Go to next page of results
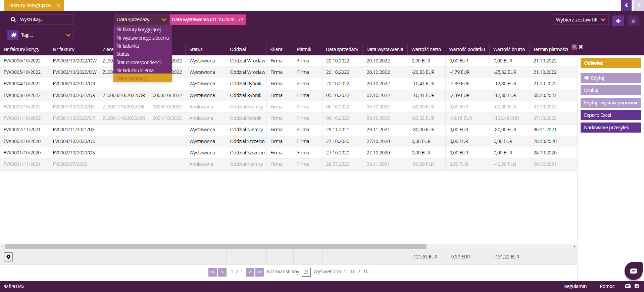 (x=250, y=272)
